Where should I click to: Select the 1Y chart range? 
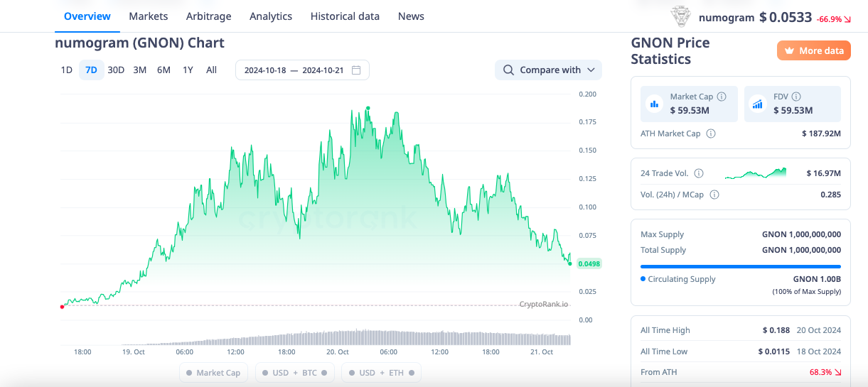click(188, 70)
